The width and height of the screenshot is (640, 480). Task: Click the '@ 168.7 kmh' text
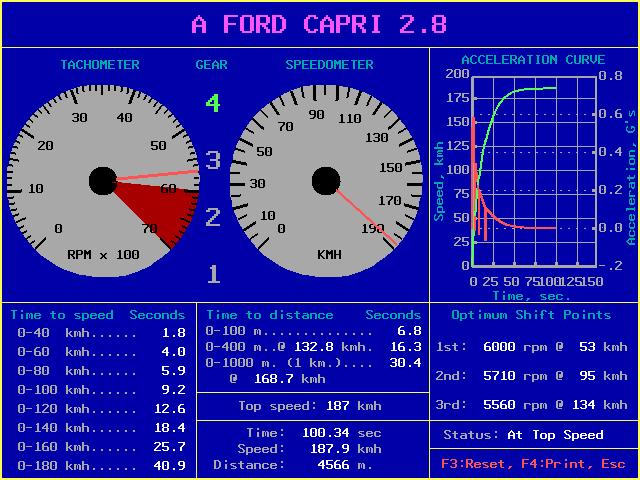pyautogui.click(x=278, y=379)
